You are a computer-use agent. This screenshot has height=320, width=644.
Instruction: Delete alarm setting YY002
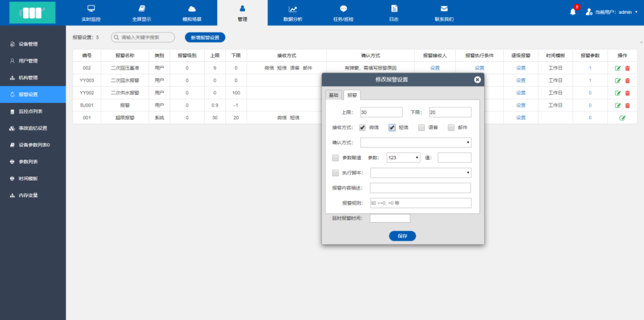pos(627,93)
